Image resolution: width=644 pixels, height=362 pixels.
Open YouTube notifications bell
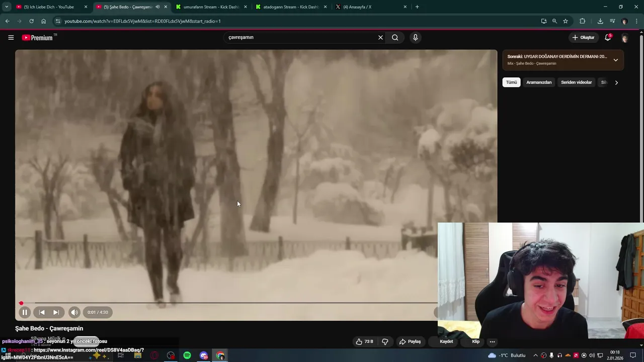click(x=608, y=37)
